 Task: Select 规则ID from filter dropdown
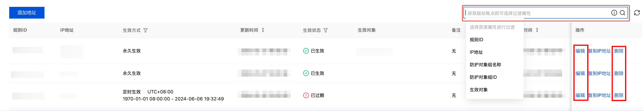[x=476, y=40]
